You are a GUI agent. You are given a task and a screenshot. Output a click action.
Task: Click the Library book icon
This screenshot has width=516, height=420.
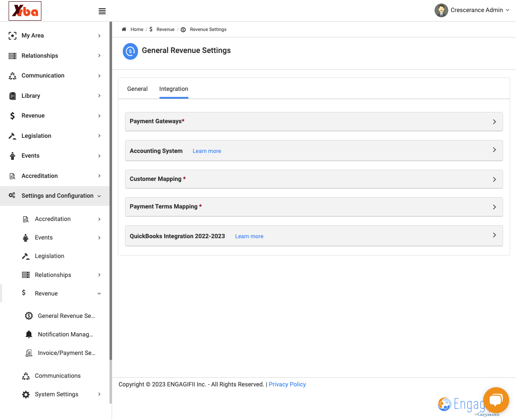click(x=13, y=96)
